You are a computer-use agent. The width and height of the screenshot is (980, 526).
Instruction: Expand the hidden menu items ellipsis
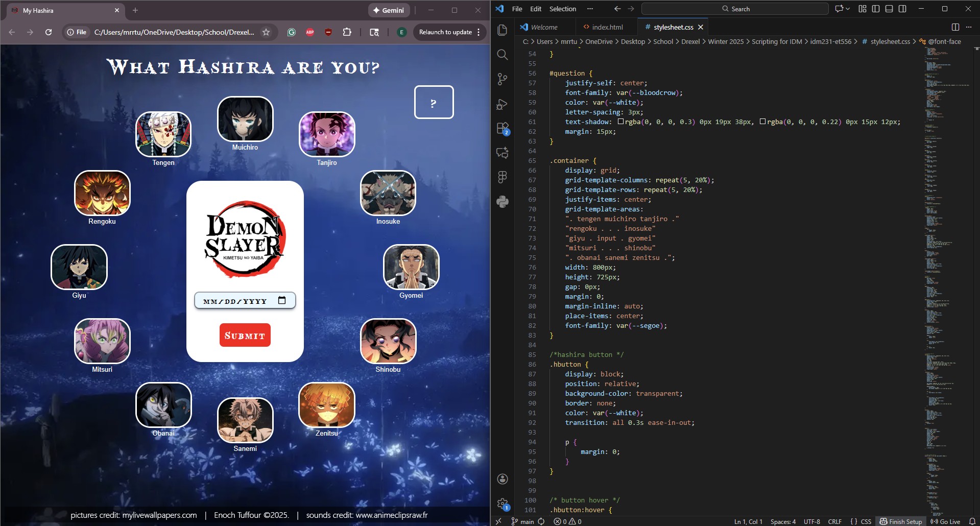coord(590,9)
